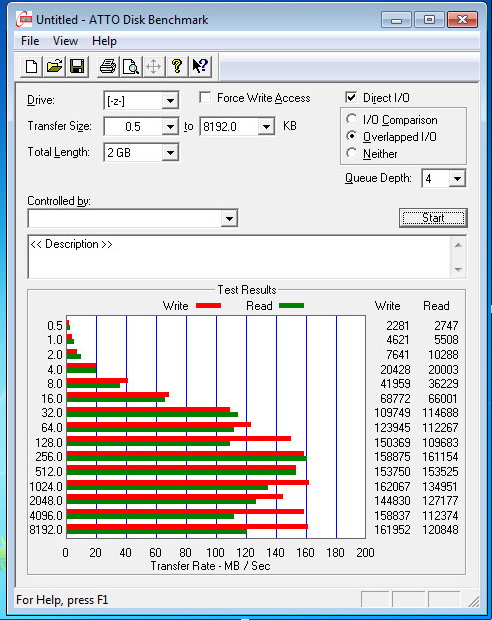Viewport: 492px width, 620px height.
Task: Open the File menu
Action: click(30, 41)
